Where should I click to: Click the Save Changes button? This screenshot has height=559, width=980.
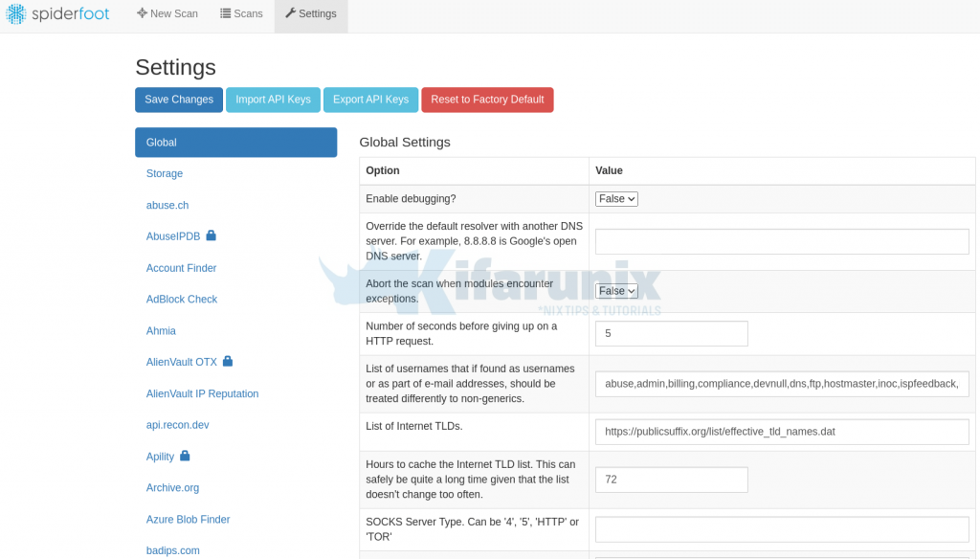click(179, 100)
